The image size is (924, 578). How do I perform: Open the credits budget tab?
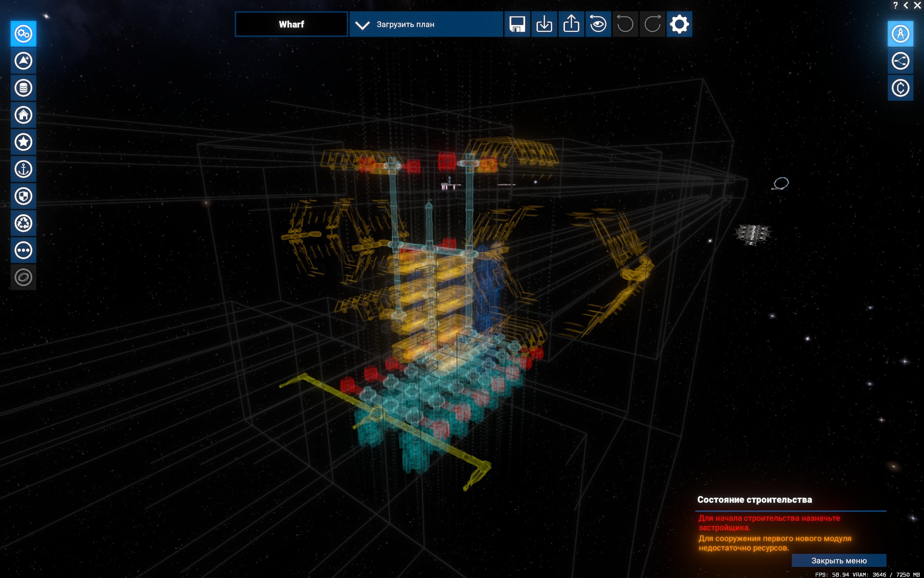click(900, 88)
